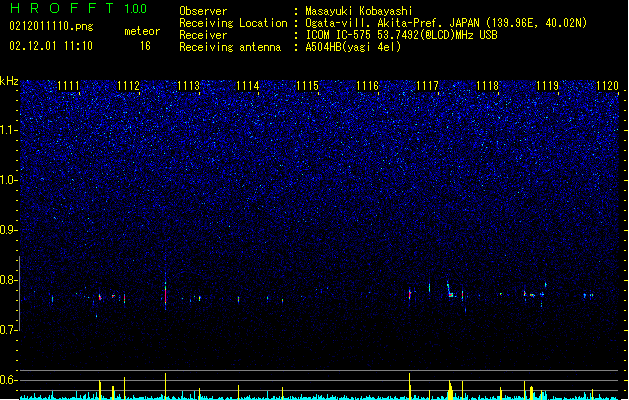Screen dimensions: 629x400
Task: Select the file name 0212011110.png
Action: point(51,26)
